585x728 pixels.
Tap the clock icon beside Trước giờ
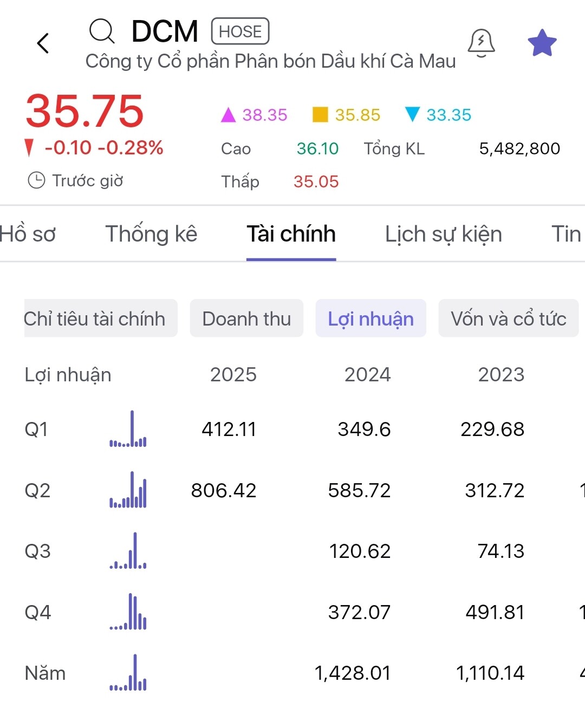tap(36, 180)
